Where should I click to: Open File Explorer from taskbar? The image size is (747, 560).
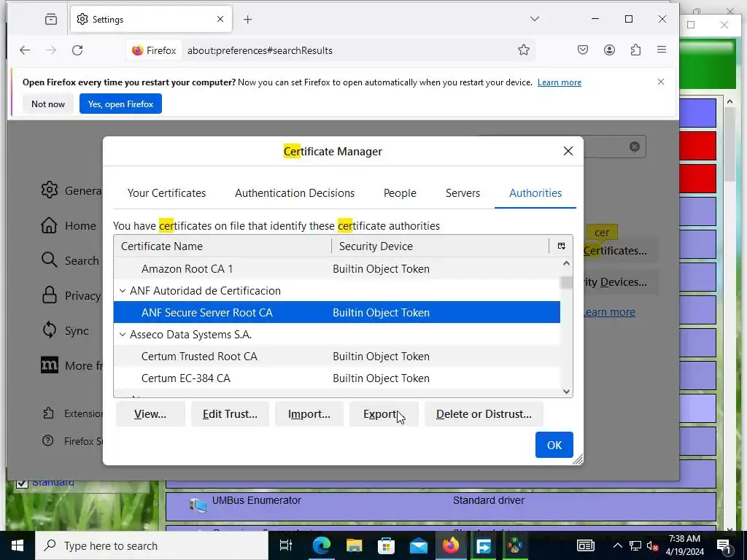coord(354,545)
